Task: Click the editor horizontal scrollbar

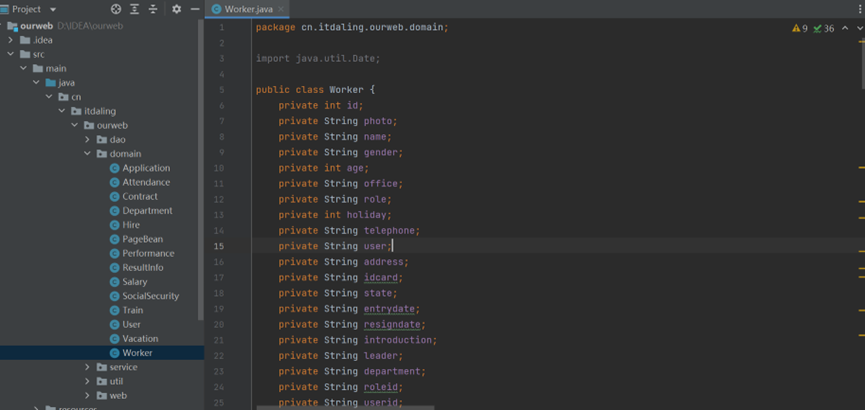Action: coord(345,407)
